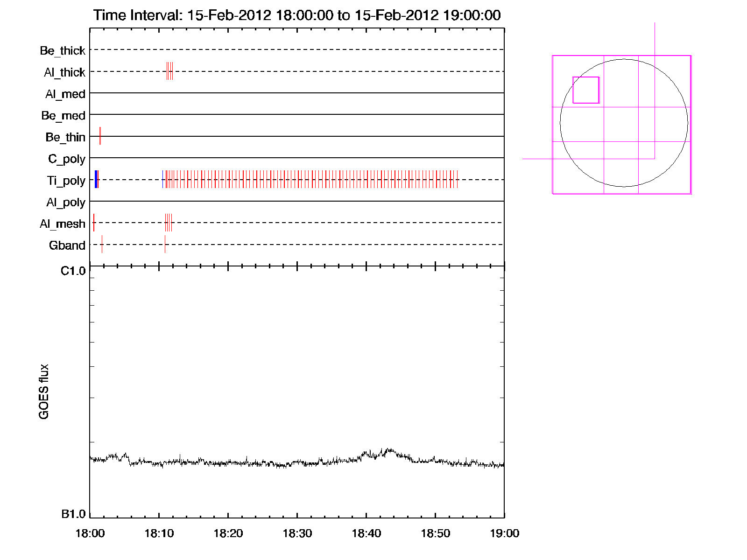Click the 18:30 time axis label

tap(297, 533)
